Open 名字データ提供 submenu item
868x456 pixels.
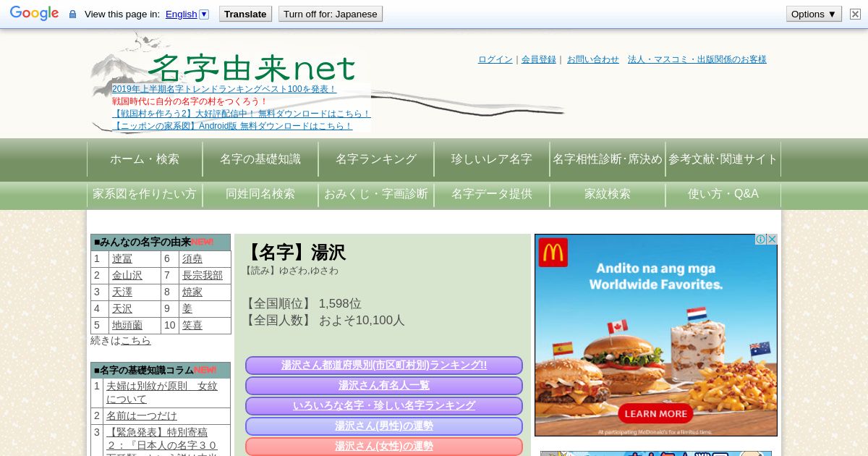(x=492, y=194)
